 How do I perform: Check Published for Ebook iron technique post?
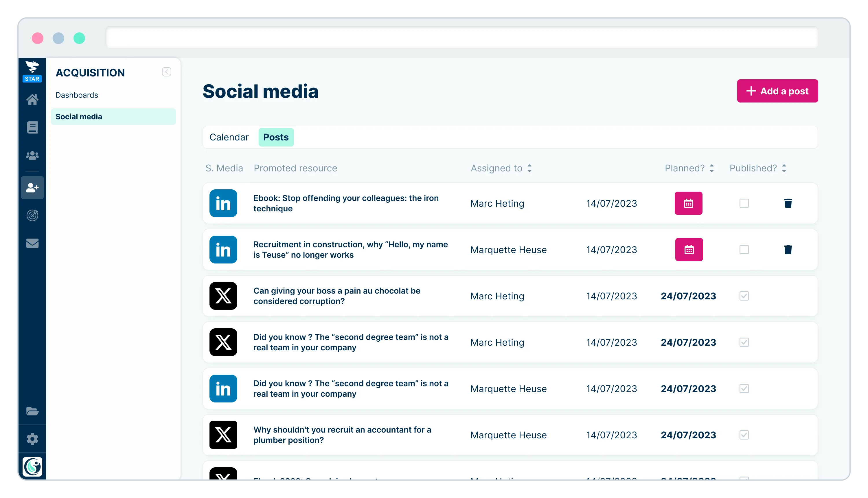[744, 203]
